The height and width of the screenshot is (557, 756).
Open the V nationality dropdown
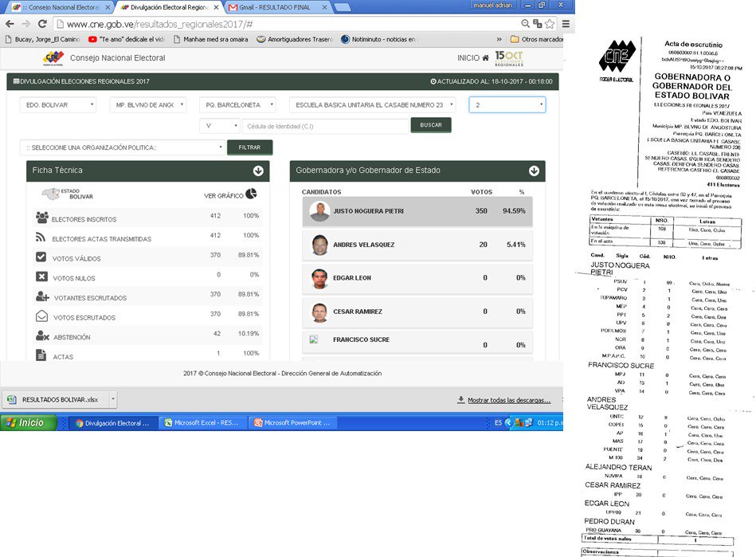pyautogui.click(x=219, y=126)
